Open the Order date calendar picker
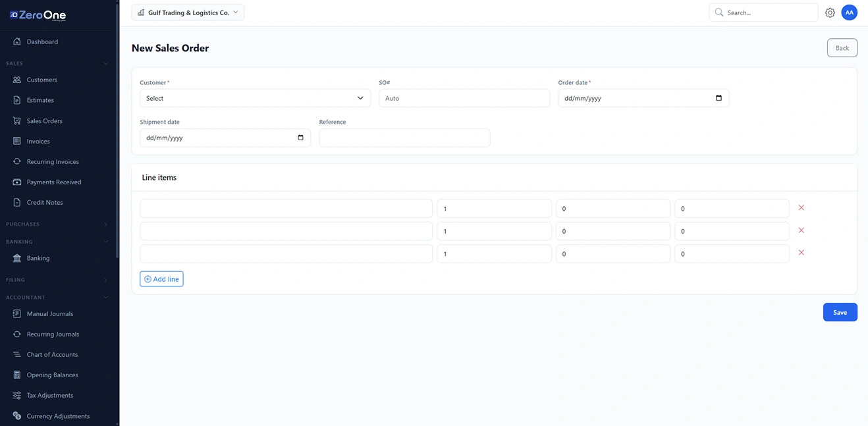 point(719,98)
